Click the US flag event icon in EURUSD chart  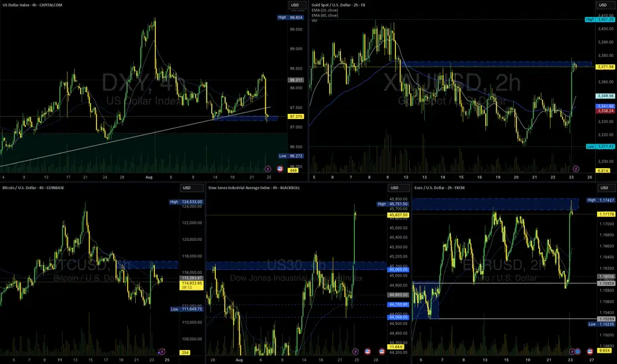pyautogui.click(x=590, y=351)
